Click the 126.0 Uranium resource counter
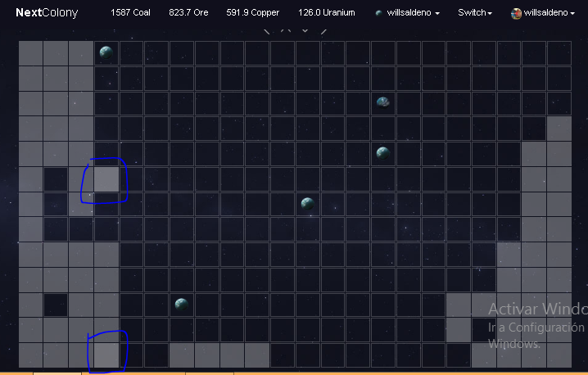The image size is (588, 375). point(327,12)
